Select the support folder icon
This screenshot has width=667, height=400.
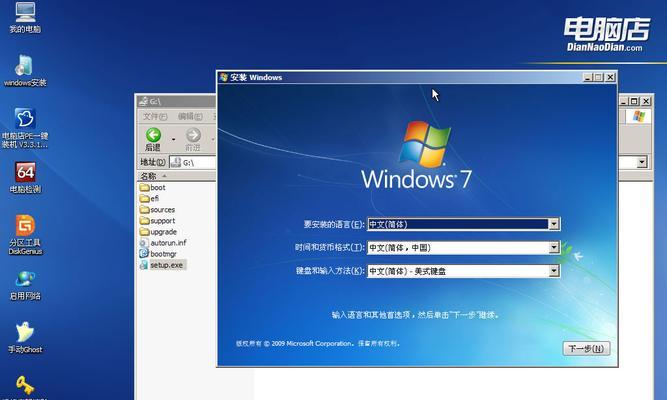[x=145, y=220]
